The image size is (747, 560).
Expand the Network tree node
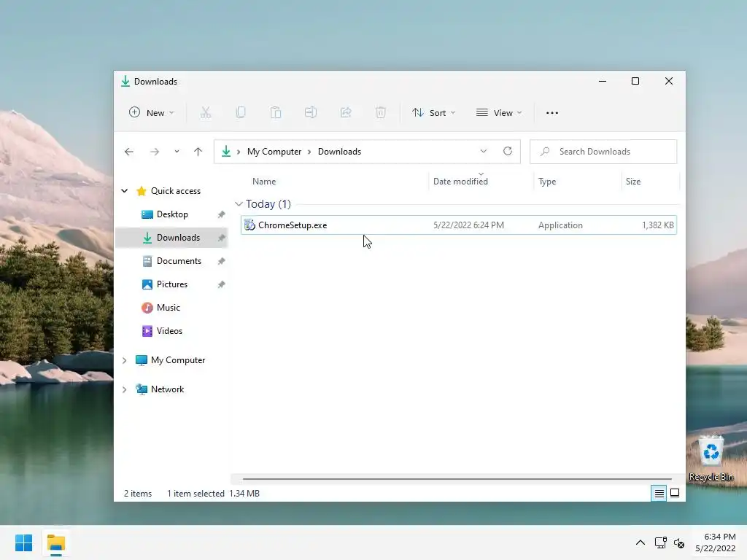[124, 389]
